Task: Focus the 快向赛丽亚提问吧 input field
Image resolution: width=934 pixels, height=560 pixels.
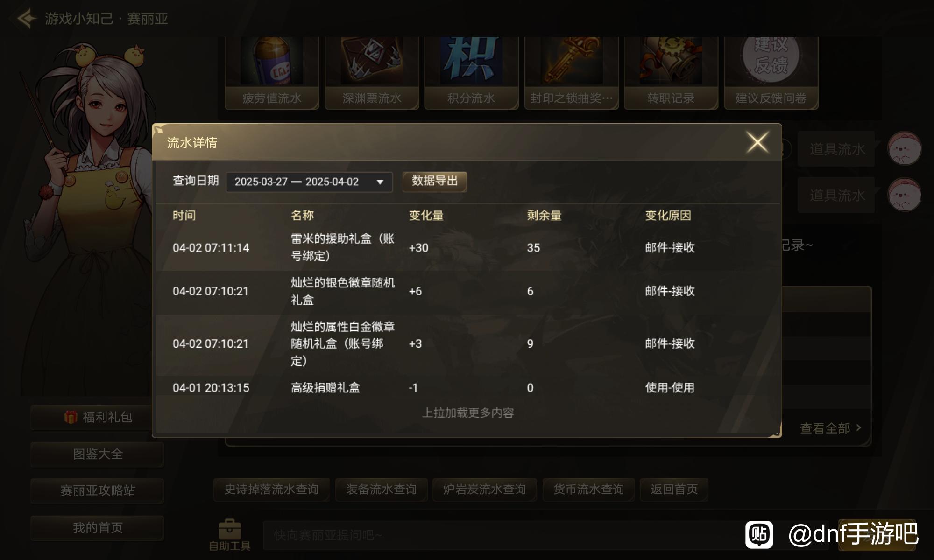Action: [x=545, y=535]
